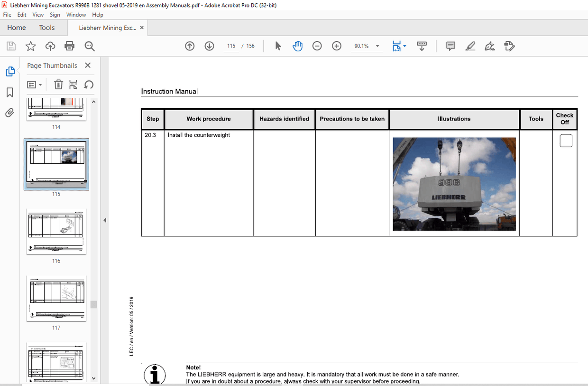The image size is (588, 386).
Task: Select the Hand tool in the toolbar
Action: coord(297,46)
